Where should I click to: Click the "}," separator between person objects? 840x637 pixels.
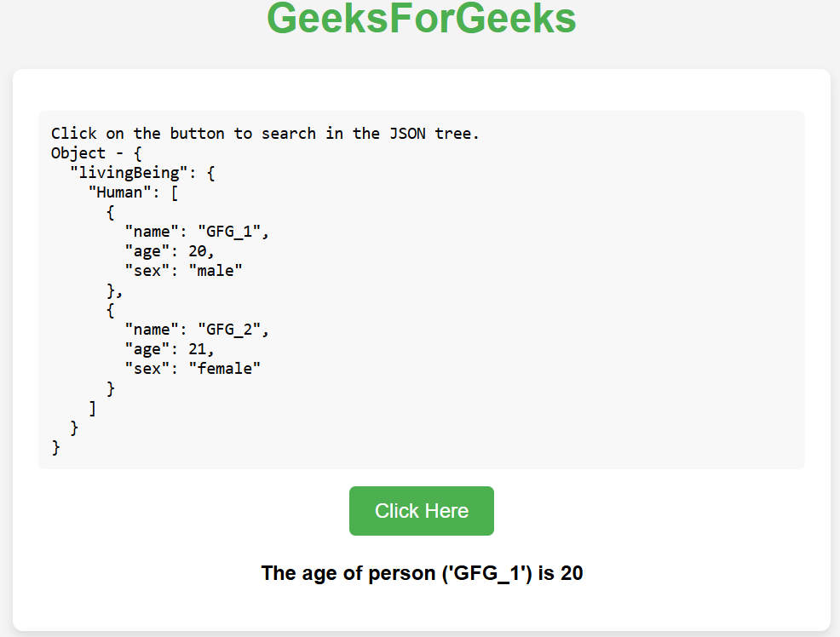(114, 290)
